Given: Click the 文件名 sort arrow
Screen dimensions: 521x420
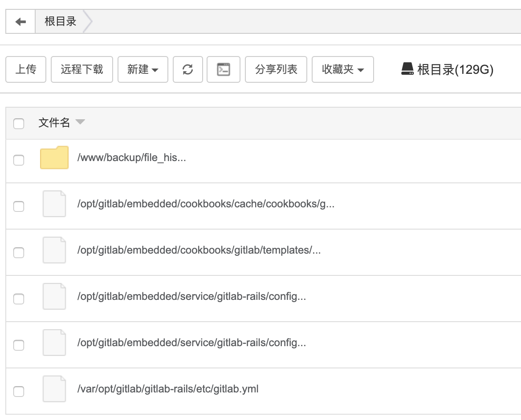Looking at the screenshot, I should (x=80, y=121).
